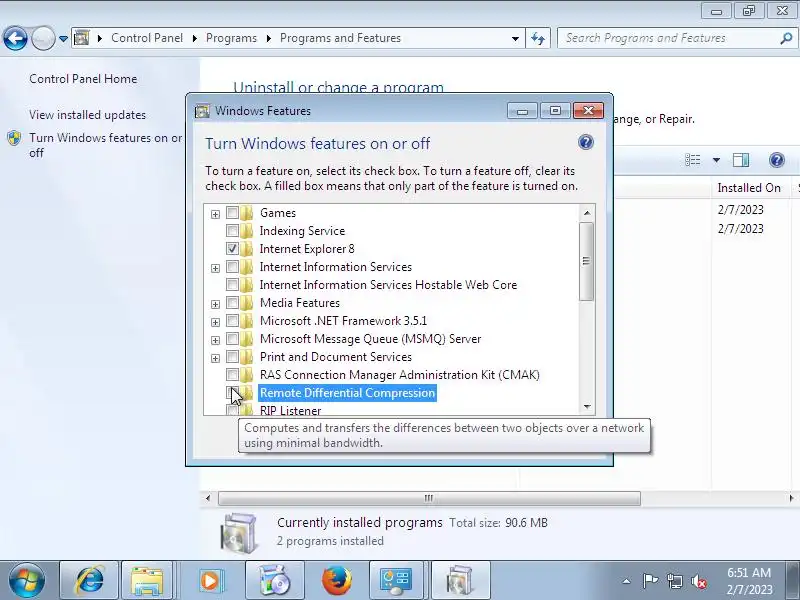Select the RIP Listener feature
Viewport: 800px width, 600px height.
(290, 410)
